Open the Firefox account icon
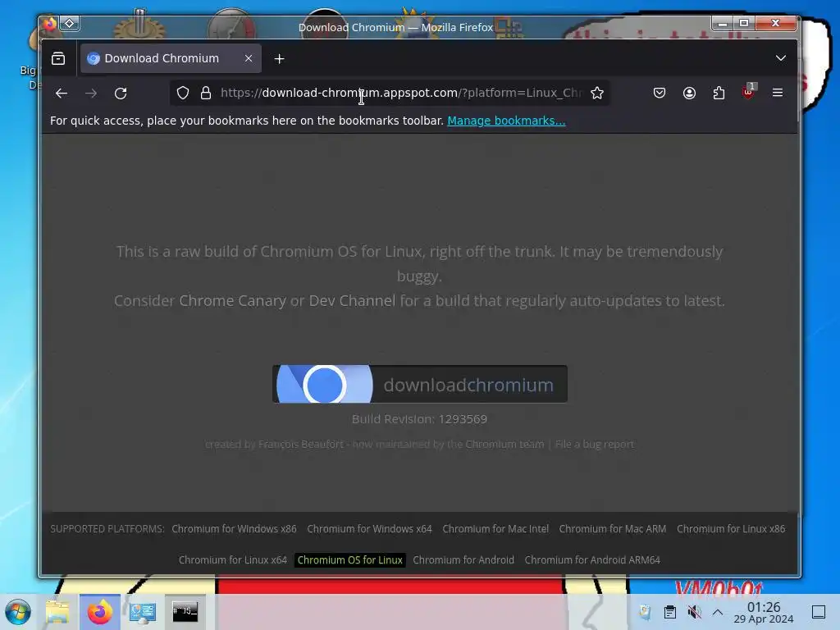Viewport: 840px width, 630px height. click(689, 93)
